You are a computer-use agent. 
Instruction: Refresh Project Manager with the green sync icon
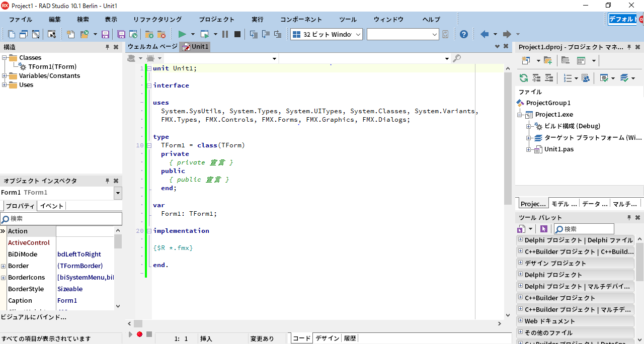click(x=523, y=78)
